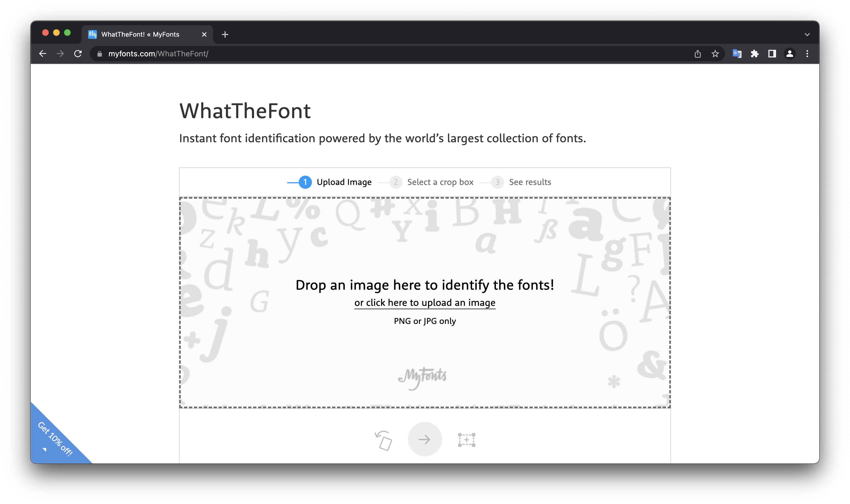This screenshot has width=850, height=504.
Task: Click the add crop box icon
Action: tap(466, 440)
